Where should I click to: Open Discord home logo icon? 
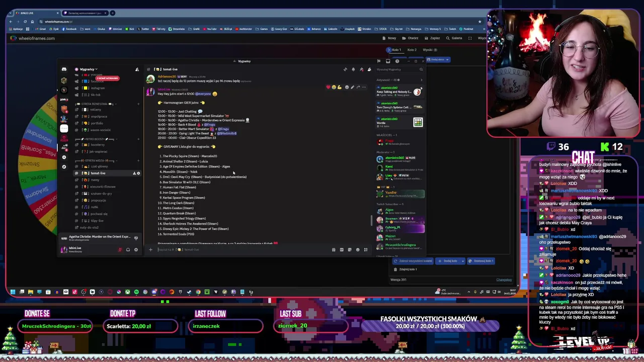coord(64,69)
